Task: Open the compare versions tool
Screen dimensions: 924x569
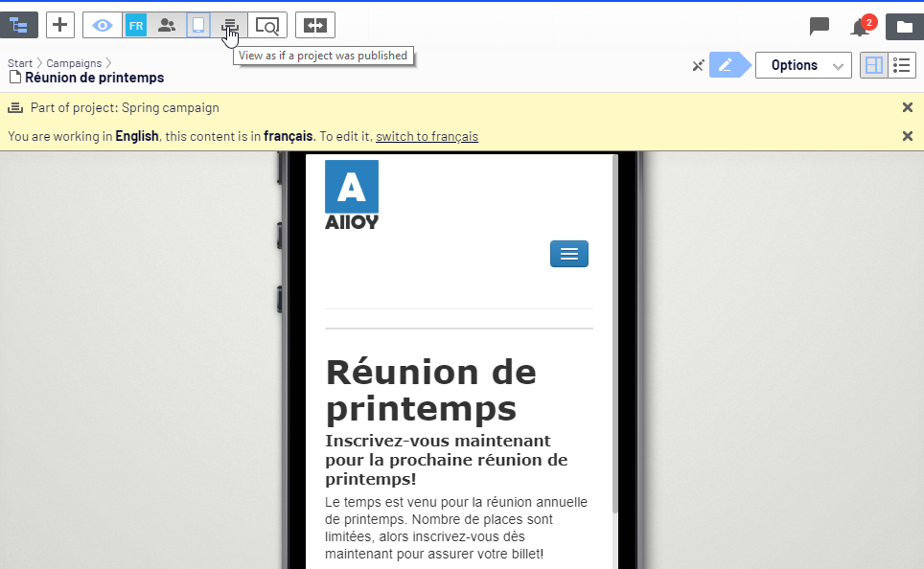Action: (315, 25)
